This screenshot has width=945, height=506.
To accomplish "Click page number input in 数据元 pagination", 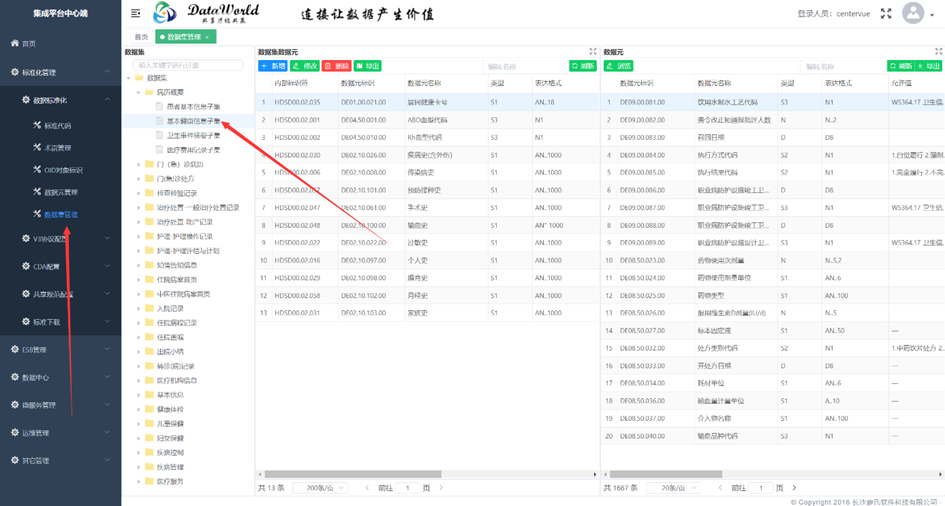I will tap(761, 488).
